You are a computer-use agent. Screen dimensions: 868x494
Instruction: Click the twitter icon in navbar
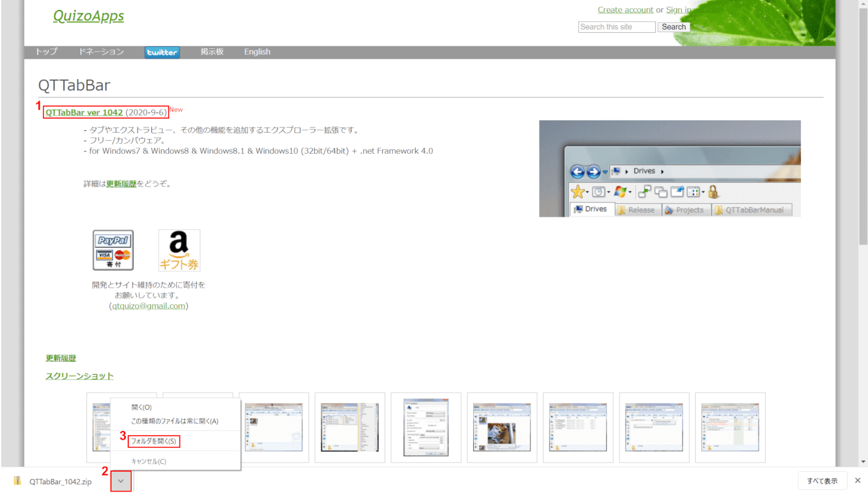tap(162, 52)
